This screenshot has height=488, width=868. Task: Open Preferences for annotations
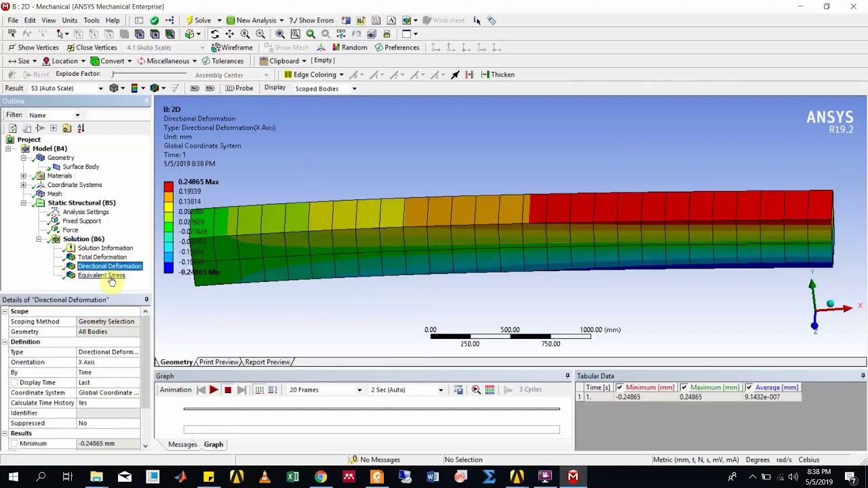tap(396, 47)
